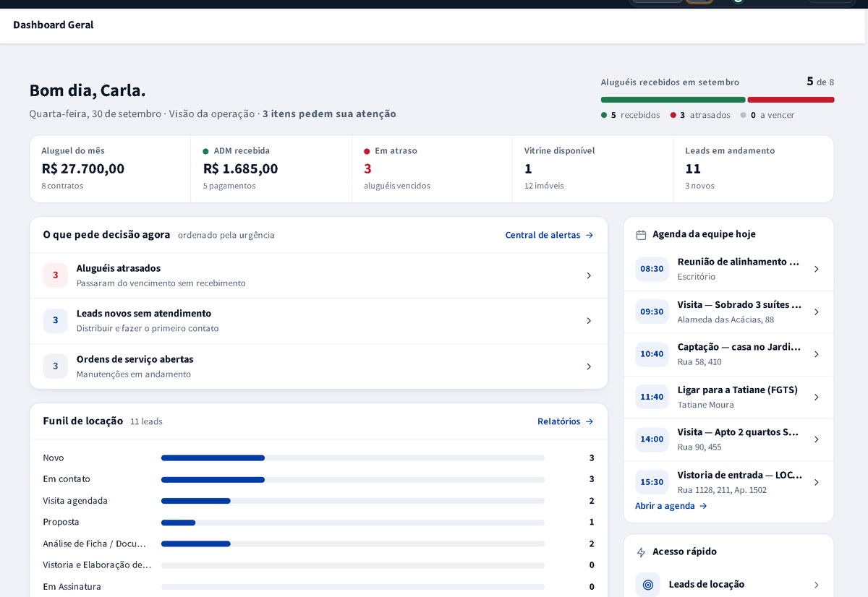Open Central de alertas link
The width and height of the screenshot is (868, 597).
pos(550,235)
